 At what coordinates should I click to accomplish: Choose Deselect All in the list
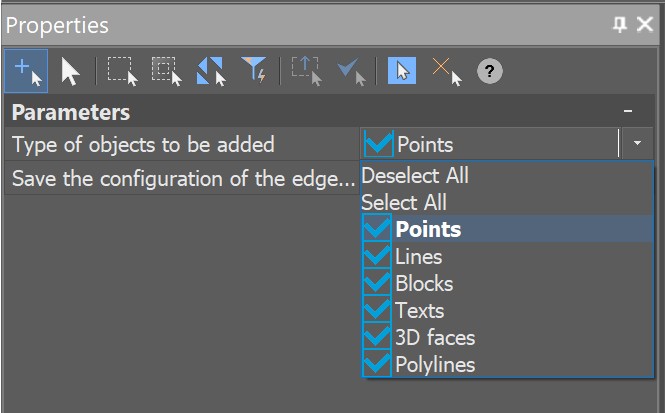[x=415, y=176]
